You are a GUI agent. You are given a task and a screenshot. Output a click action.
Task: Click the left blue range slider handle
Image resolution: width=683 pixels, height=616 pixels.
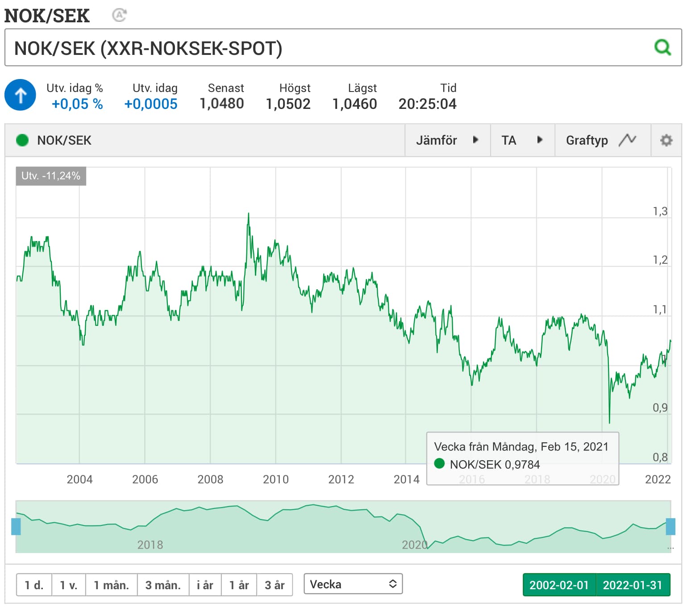point(16,526)
